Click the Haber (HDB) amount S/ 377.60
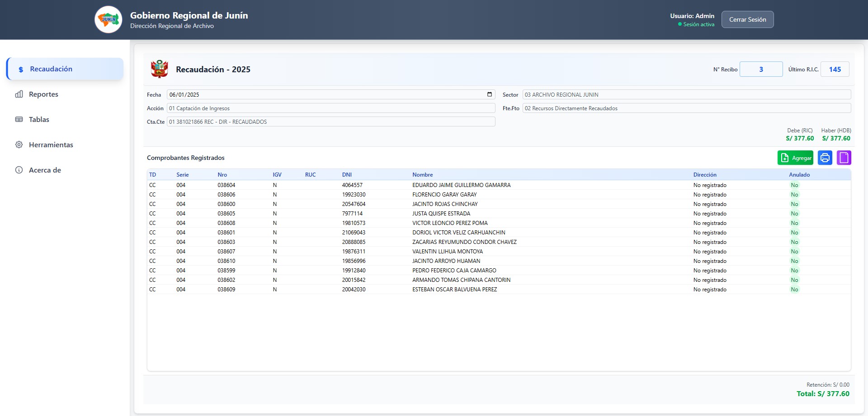The width and height of the screenshot is (868, 416). tap(836, 139)
